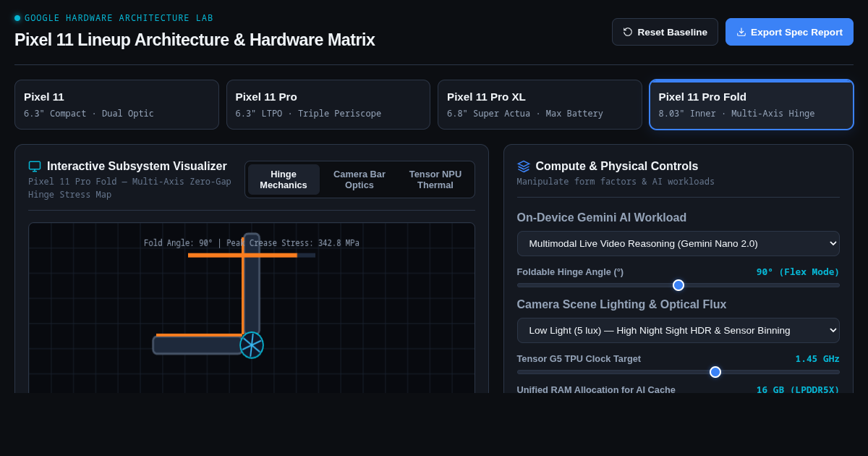The height and width of the screenshot is (456, 868).
Task: Select the Pixel 11 Pro XL card
Action: pos(540,105)
